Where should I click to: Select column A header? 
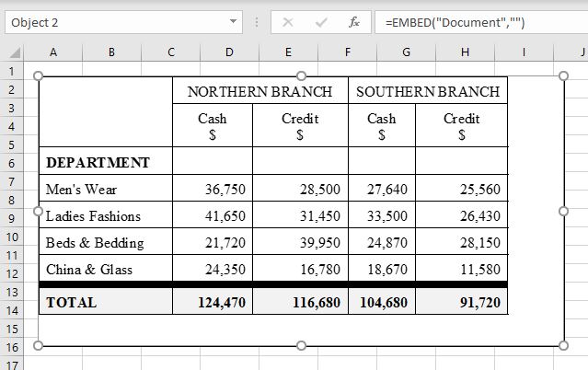click(x=52, y=53)
